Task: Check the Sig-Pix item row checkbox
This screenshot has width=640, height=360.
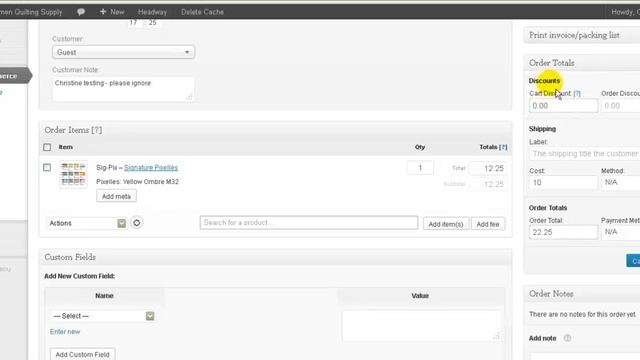Action: [47, 167]
